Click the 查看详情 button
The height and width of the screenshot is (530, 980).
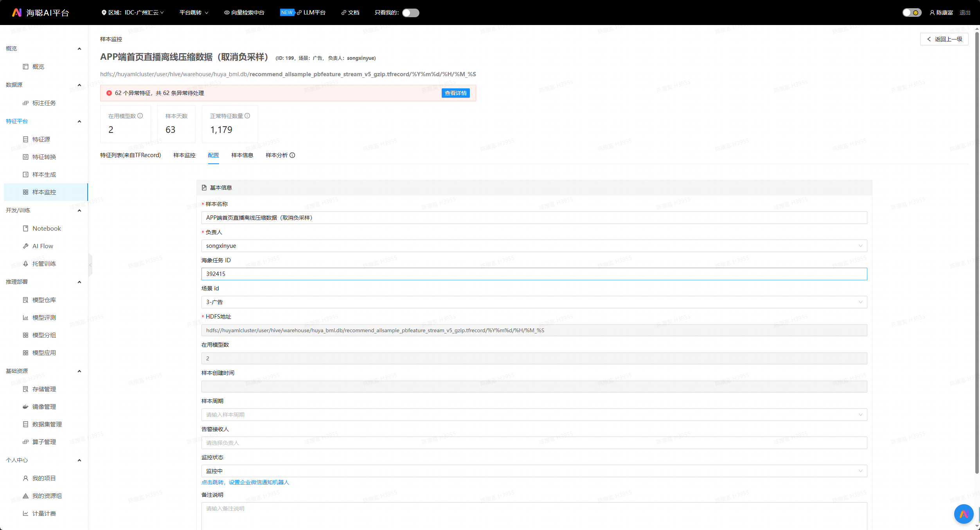click(455, 93)
